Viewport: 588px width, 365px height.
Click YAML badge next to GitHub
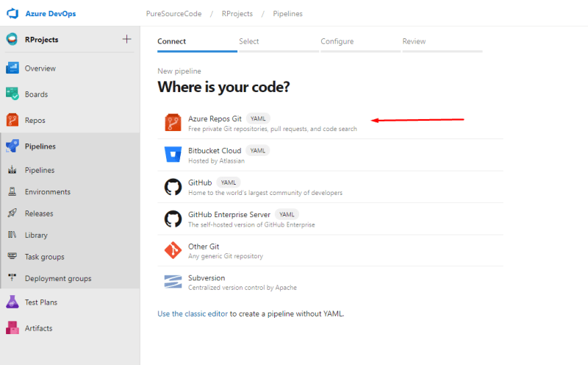(229, 182)
